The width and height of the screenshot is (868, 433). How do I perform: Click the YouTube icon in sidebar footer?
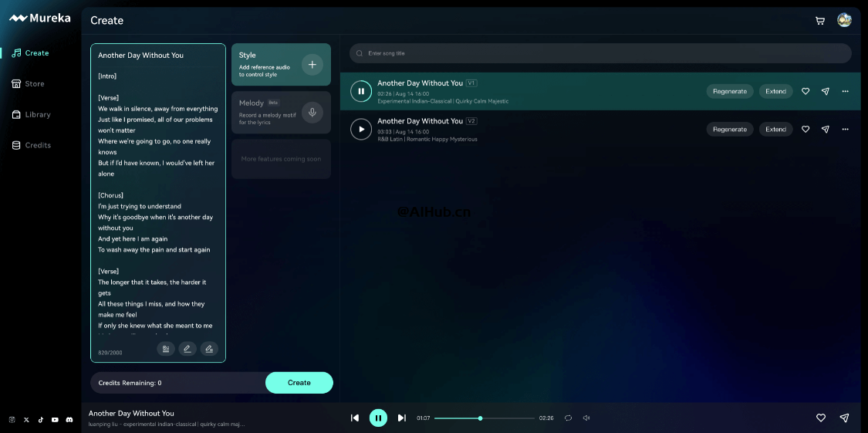[55, 420]
